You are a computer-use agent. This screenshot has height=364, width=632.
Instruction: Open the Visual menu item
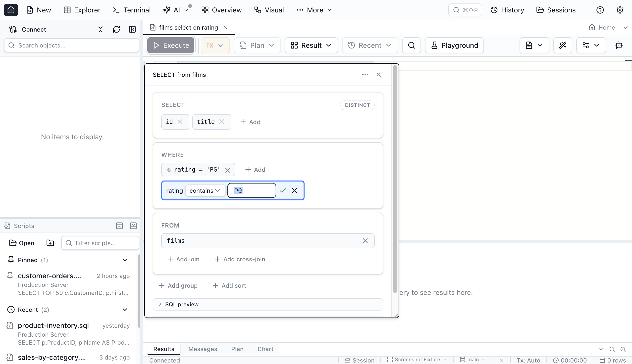coord(269,10)
